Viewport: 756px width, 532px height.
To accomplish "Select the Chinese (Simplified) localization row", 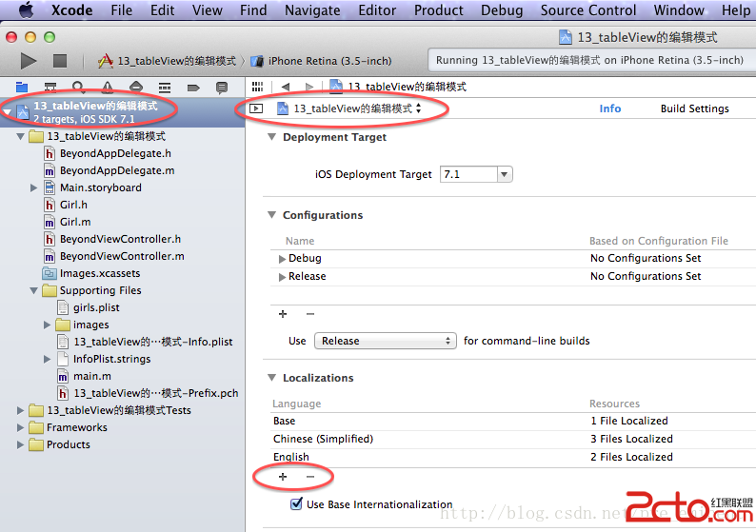I will 511,439.
